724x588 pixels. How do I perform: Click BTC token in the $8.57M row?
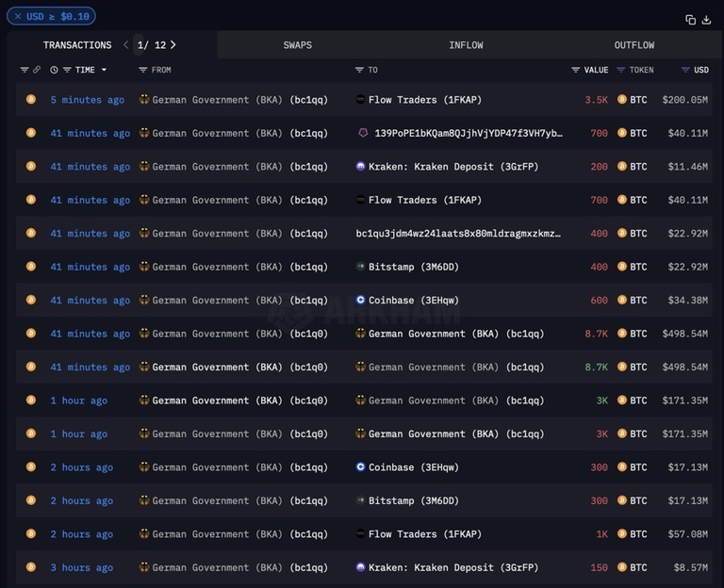point(633,567)
